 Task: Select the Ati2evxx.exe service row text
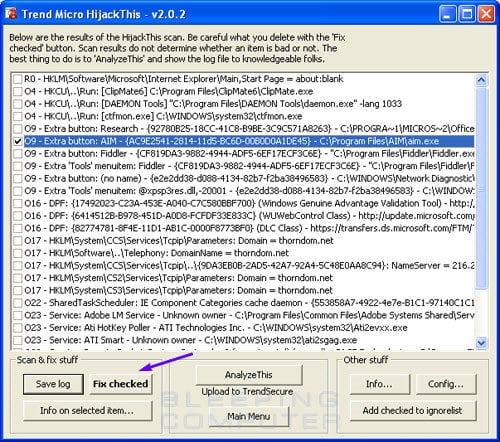(216, 328)
